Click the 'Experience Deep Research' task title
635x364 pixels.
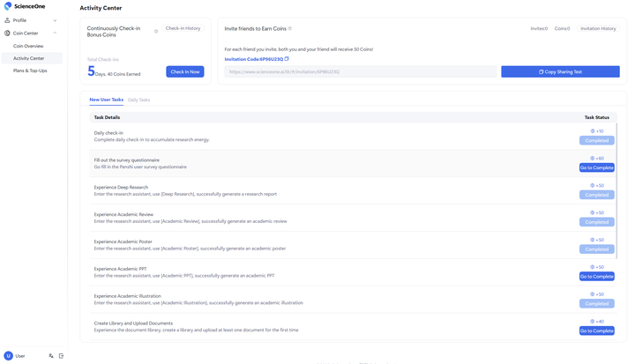pos(121,187)
